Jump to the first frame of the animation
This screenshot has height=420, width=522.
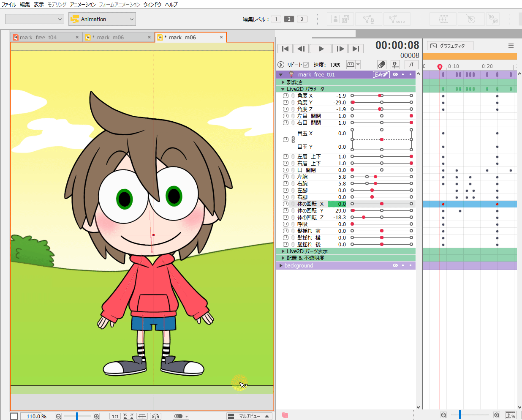285,49
